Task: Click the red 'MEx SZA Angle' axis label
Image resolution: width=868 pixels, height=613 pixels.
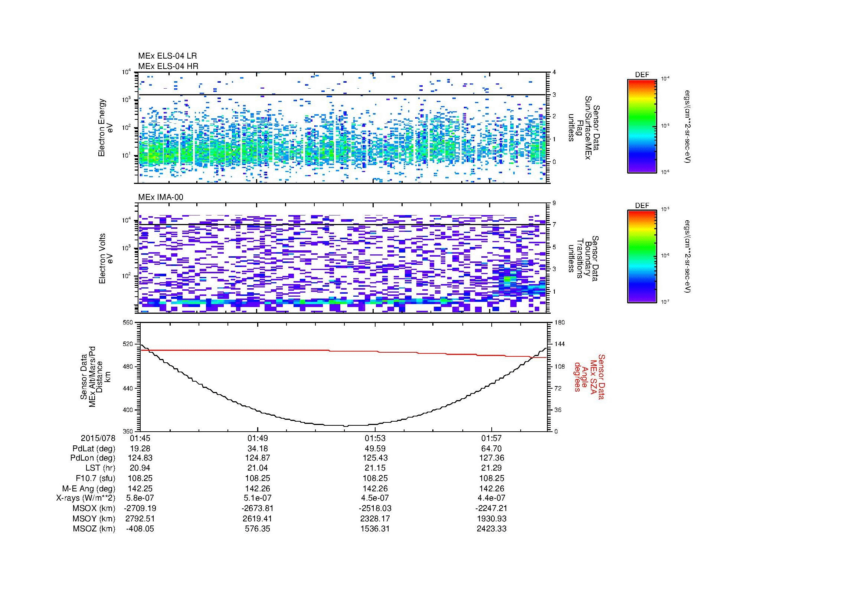Action: pyautogui.click(x=589, y=376)
